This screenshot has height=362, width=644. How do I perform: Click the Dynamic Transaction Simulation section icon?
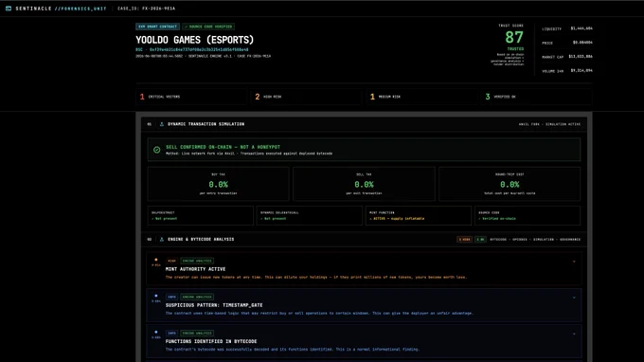(x=162, y=124)
